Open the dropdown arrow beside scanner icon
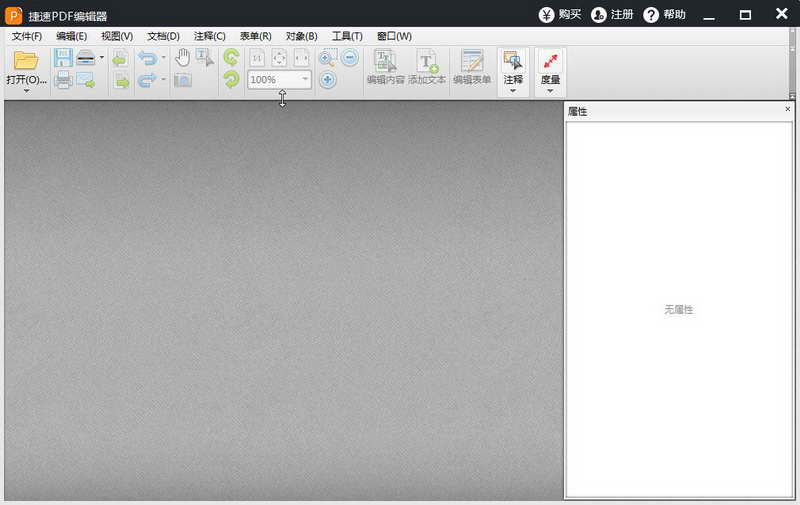This screenshot has height=505, width=800. [x=102, y=58]
